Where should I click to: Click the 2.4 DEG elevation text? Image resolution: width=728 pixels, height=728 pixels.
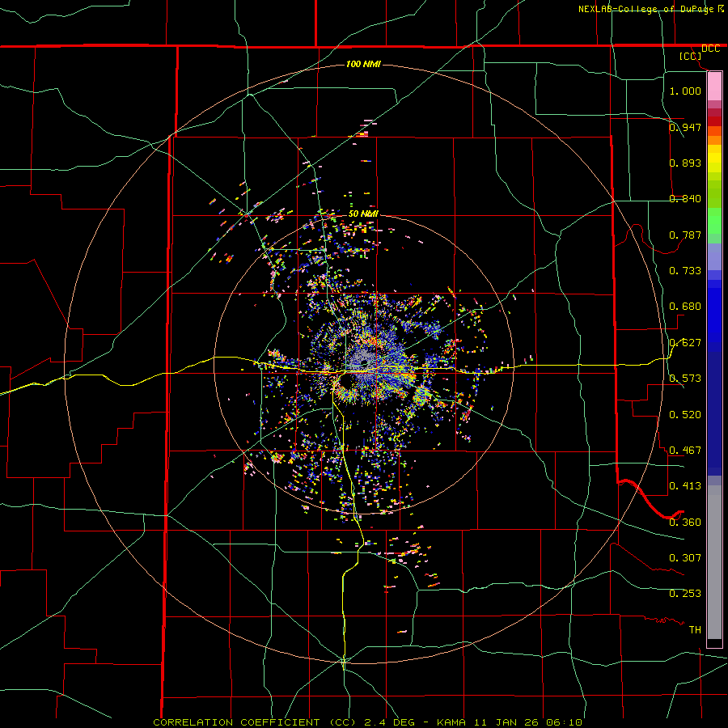(390, 722)
